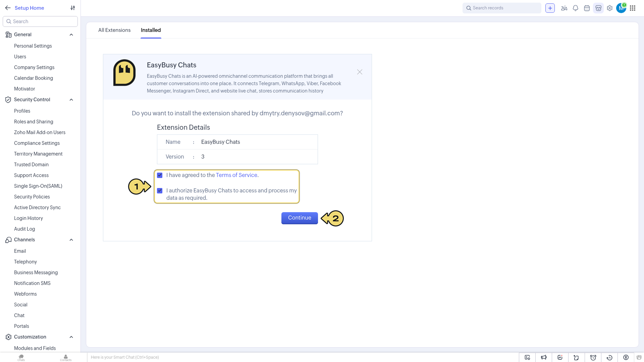This screenshot has width=644, height=362.
Task: Open the notifications bell
Action: [576, 8]
